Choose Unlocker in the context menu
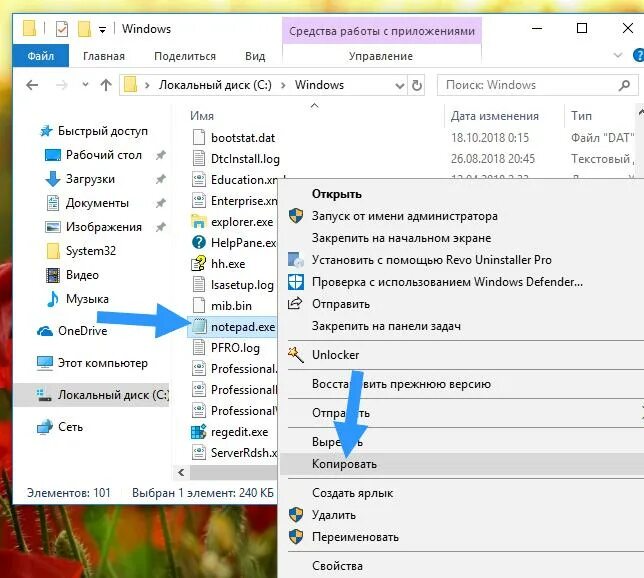Screen dimensions: 644x578 [x=335, y=355]
